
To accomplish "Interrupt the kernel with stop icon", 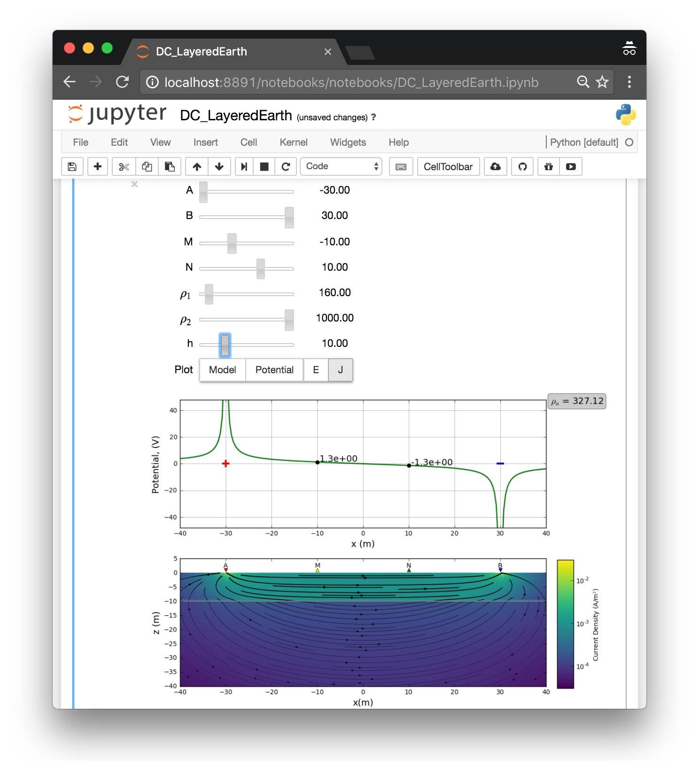I will tap(264, 166).
